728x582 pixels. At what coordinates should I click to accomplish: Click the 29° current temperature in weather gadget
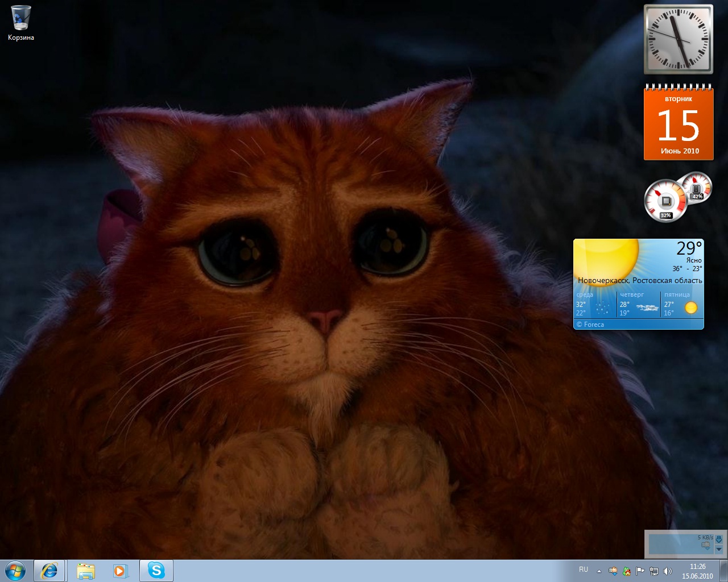(689, 248)
